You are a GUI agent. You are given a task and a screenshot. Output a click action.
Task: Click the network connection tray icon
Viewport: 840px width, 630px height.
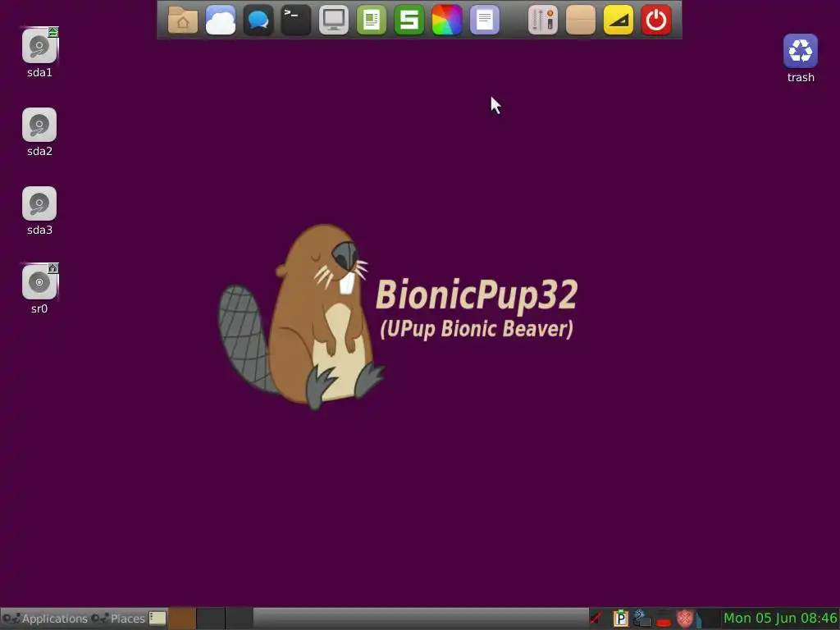(641, 619)
